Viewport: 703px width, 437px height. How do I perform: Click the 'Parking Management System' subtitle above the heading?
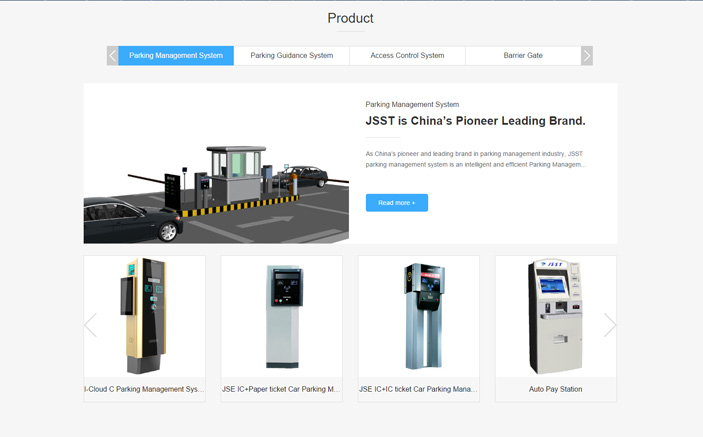point(412,104)
